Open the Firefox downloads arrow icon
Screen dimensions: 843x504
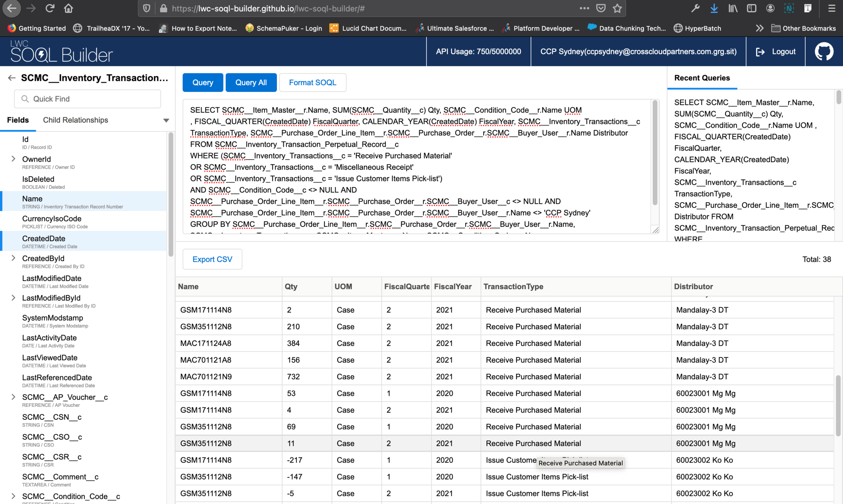[714, 8]
